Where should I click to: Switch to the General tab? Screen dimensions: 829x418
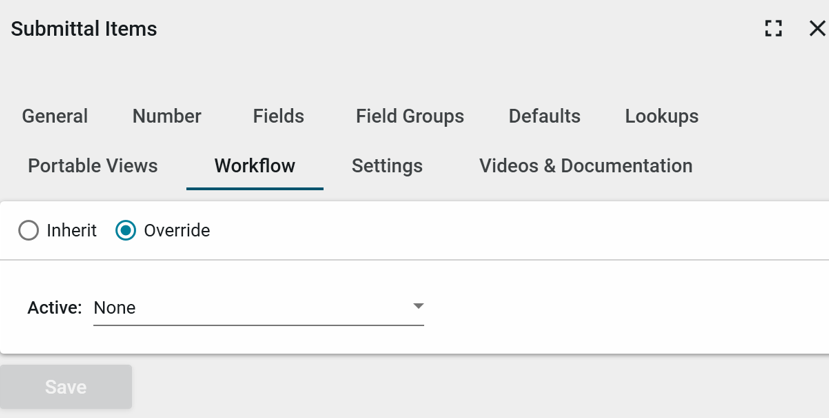(55, 116)
